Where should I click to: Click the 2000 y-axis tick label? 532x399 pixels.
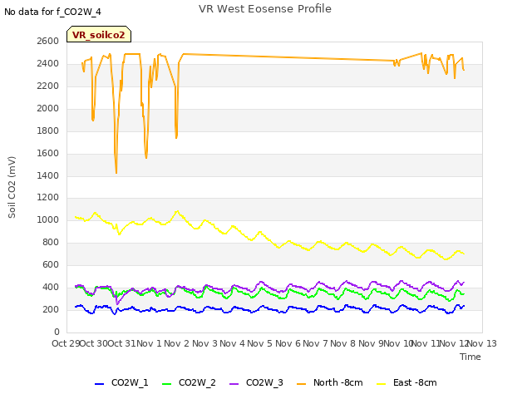click(48, 109)
